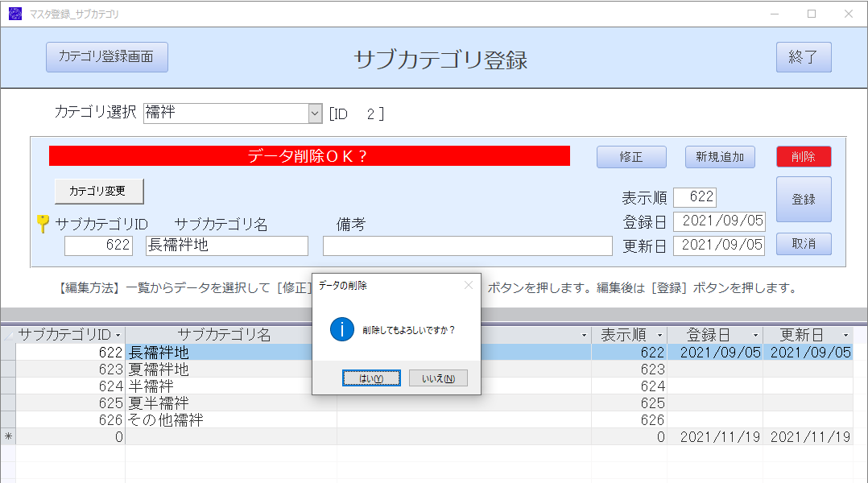Open the 更新日 column filter arrow
The image size is (868, 483).
coord(845,335)
